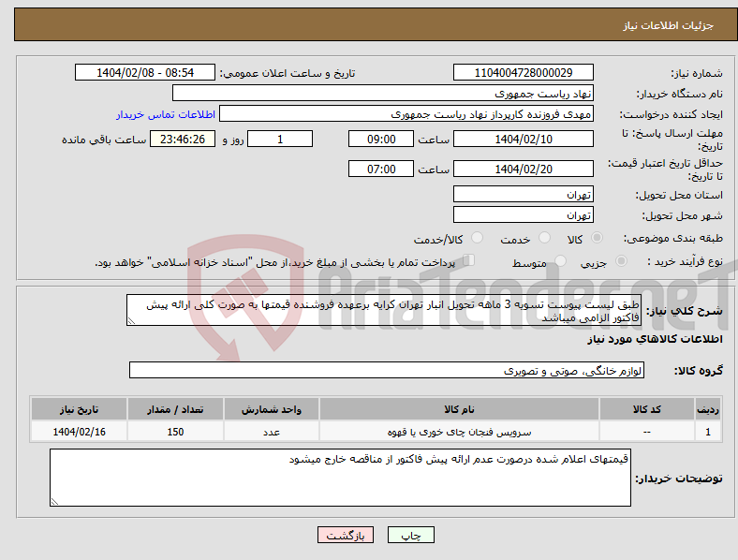Click the اطلاعات کالاهای مورد نیاز heading

pyautogui.click(x=655, y=339)
